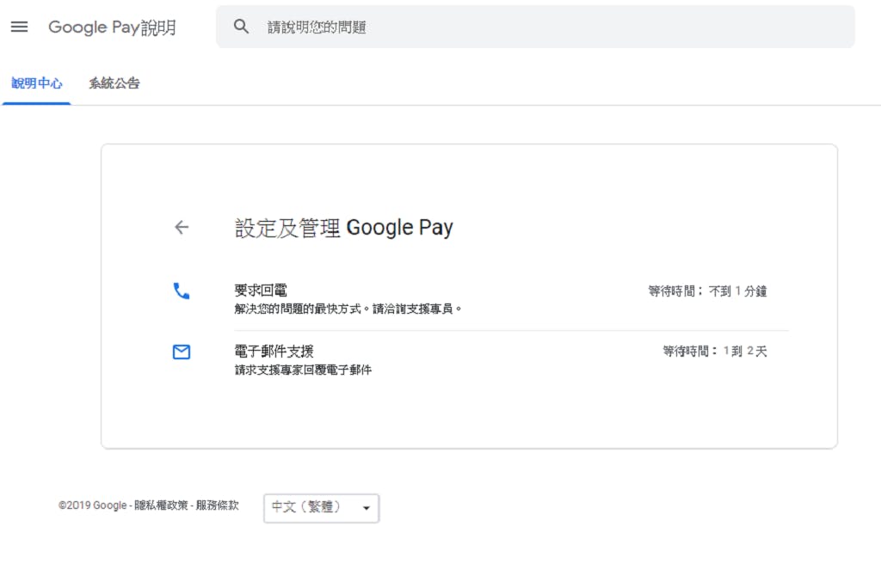Open the 隱私權政策 footer link
This screenshot has height=588, width=881.
point(161,505)
